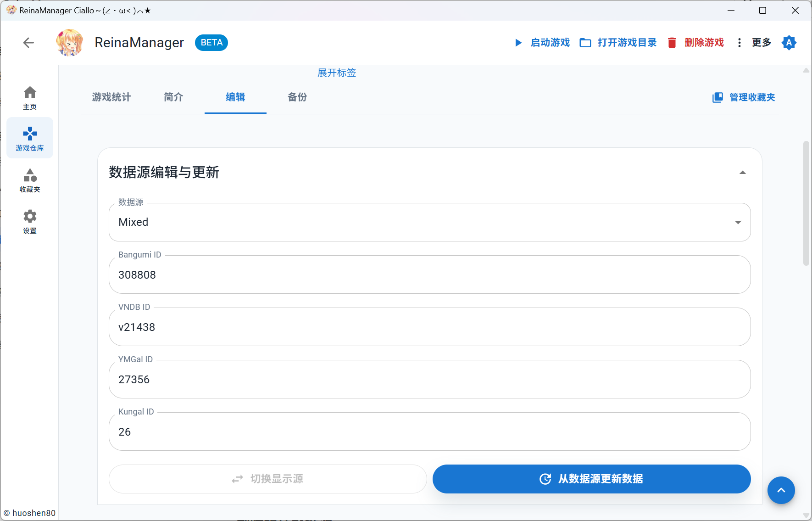Switch to the 简介 tab

point(173,97)
